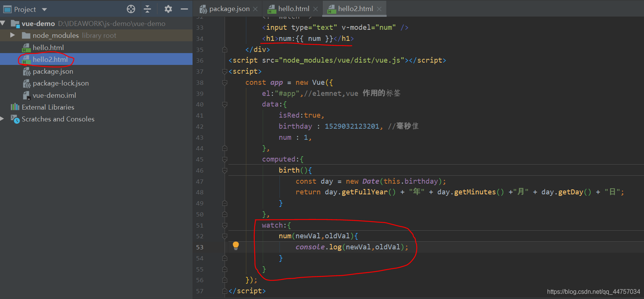Fold the data block at line 40
The width and height of the screenshot is (644, 299).
[x=225, y=104]
